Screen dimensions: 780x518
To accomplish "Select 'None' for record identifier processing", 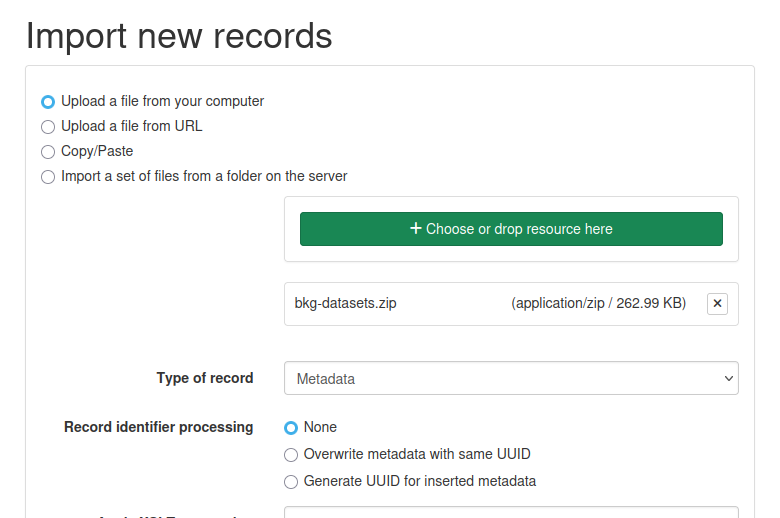I will tap(291, 427).
